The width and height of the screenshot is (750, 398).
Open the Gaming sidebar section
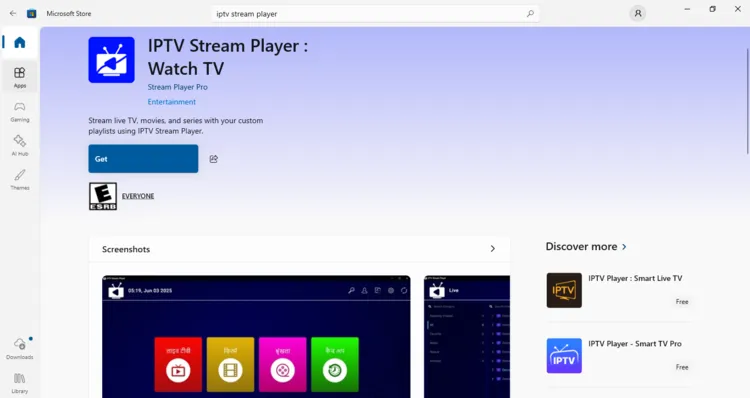tap(20, 111)
